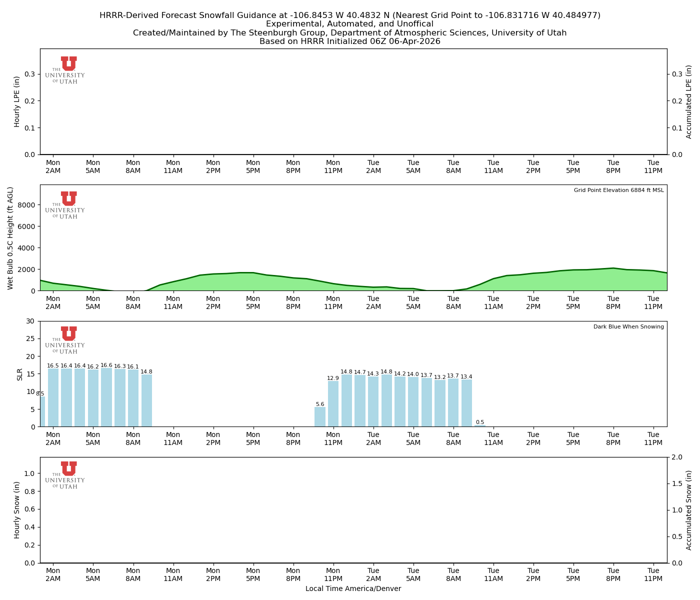Pick the SLR bar labeled 14.7

click(360, 401)
